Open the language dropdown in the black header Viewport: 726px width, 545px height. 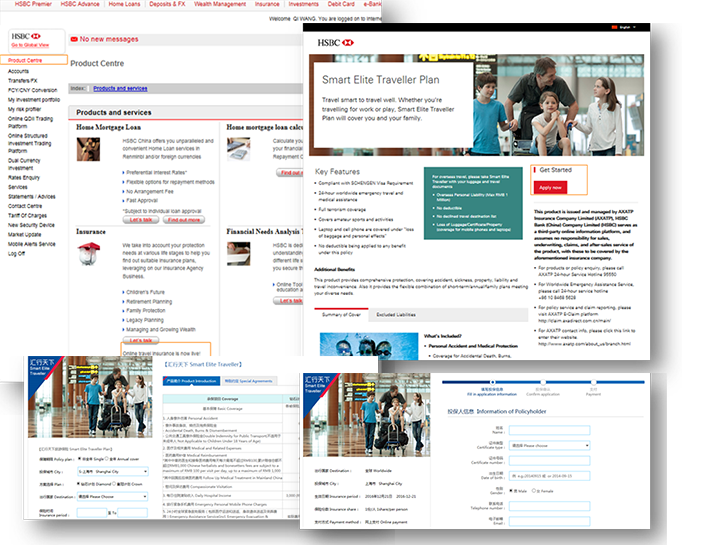(625, 27)
